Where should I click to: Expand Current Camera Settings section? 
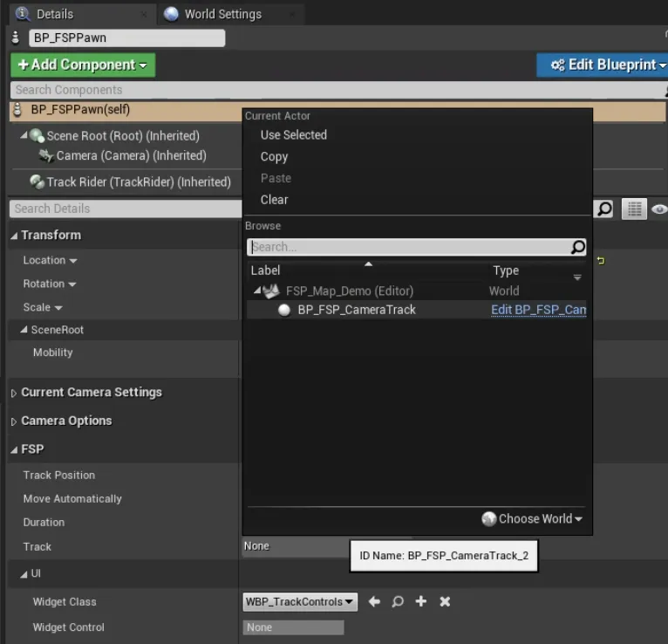click(14, 394)
